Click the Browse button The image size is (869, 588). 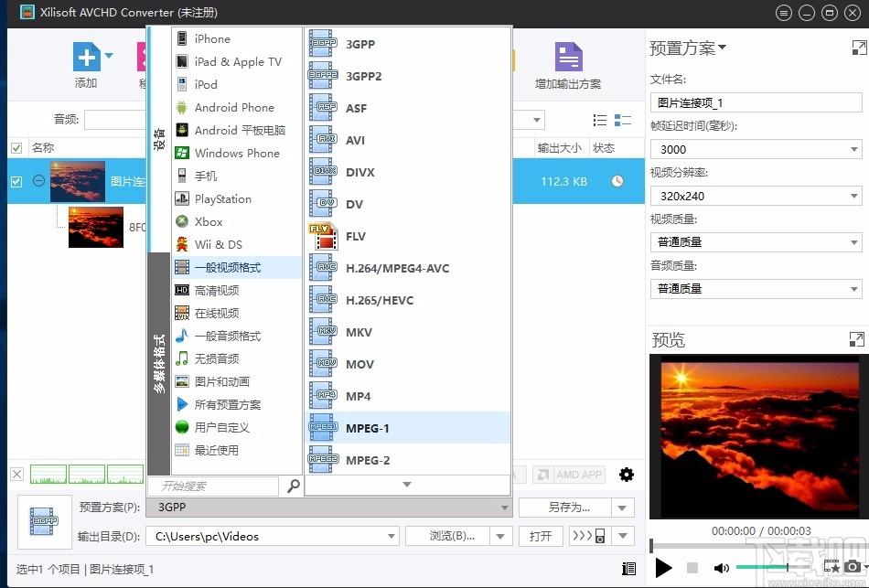tap(448, 536)
